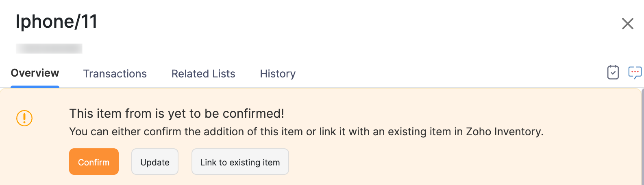
Task: Click the orange warning exclamation icon
Action: (x=24, y=118)
